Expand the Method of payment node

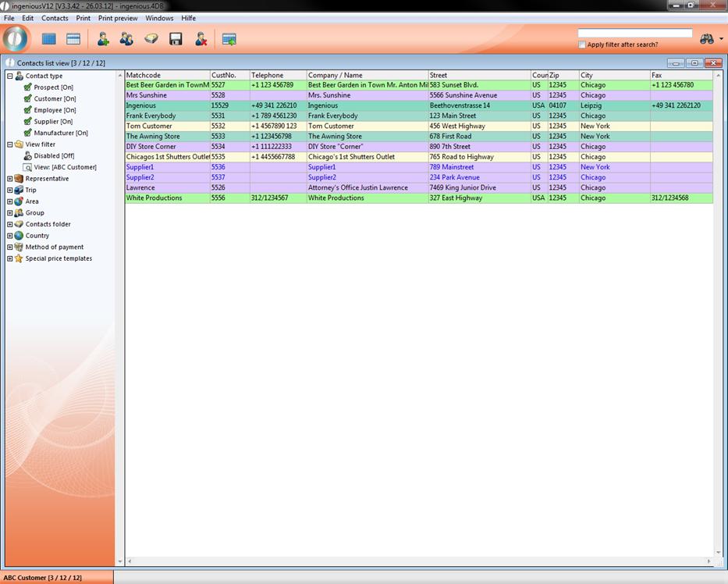10,247
